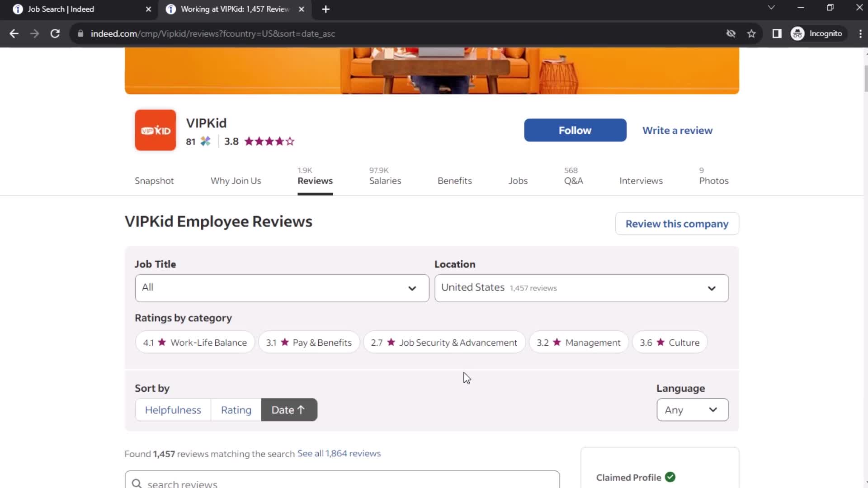Go back with the browser back arrow
The height and width of the screenshot is (488, 868).
pyautogui.click(x=14, y=34)
